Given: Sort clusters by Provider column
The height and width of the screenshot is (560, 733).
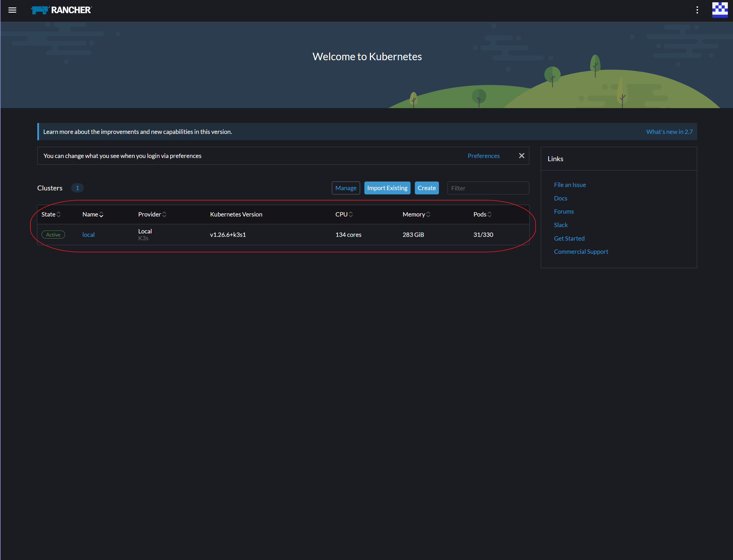Looking at the screenshot, I should [152, 214].
